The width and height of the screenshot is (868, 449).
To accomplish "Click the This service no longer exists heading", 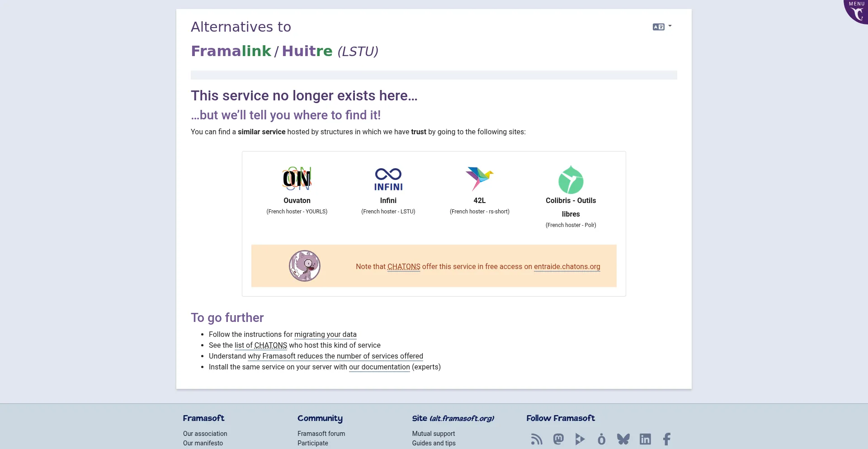I will (x=304, y=95).
